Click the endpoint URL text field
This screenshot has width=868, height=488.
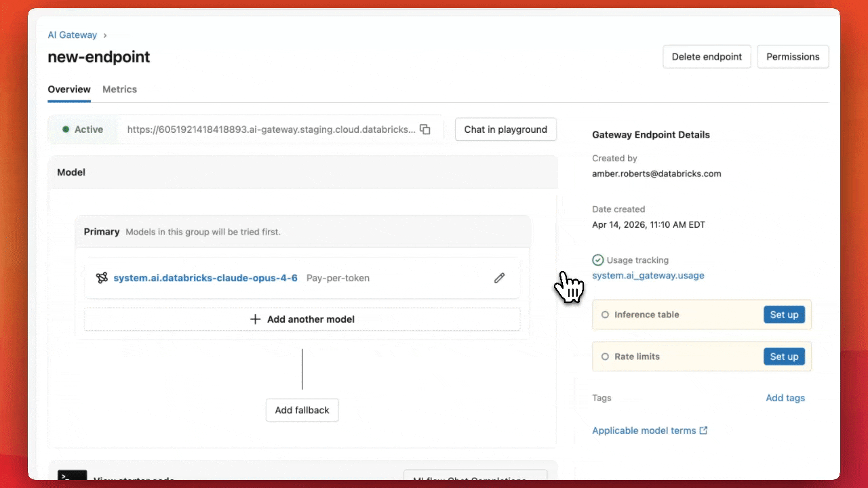271,129
